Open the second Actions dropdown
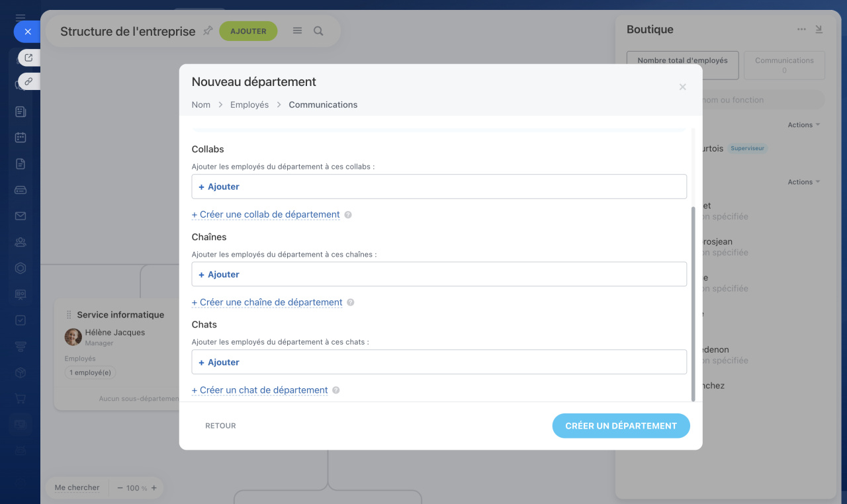The height and width of the screenshot is (504, 847). click(803, 182)
